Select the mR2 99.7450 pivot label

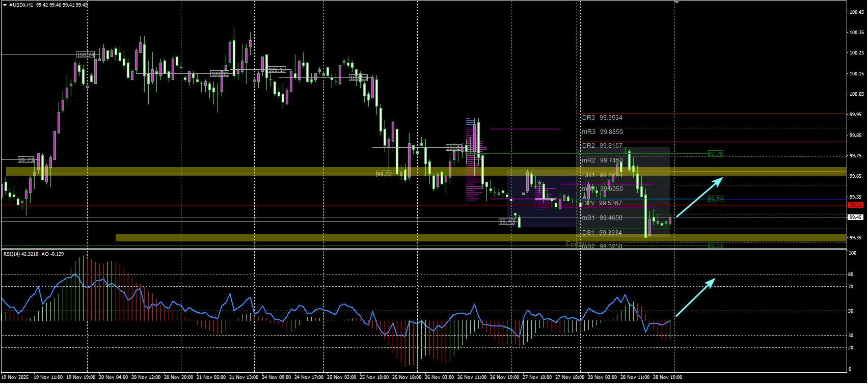click(602, 160)
